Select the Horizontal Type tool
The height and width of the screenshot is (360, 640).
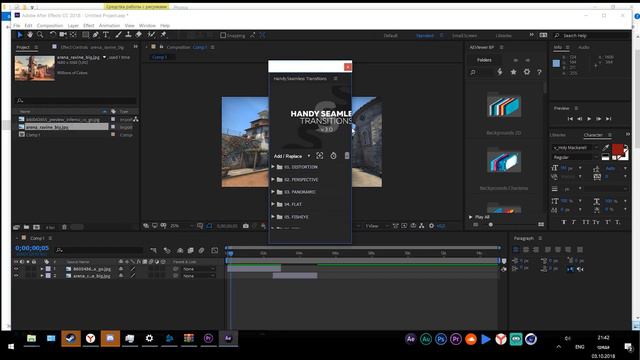(106, 35)
